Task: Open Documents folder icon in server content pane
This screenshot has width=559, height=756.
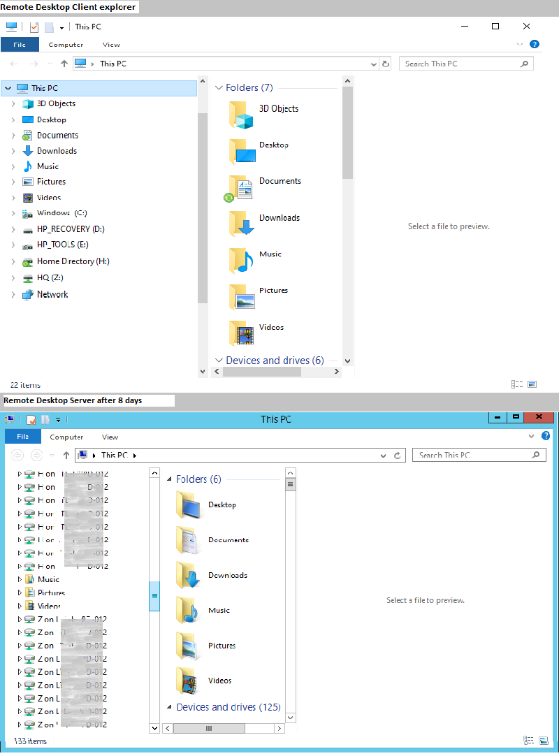Action: tap(186, 540)
